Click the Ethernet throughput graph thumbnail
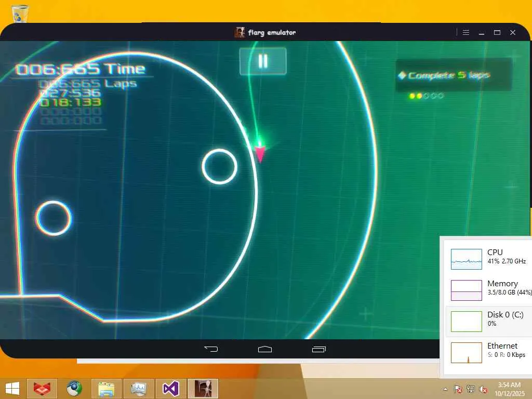Screen dimensions: 532x399 coord(466,353)
